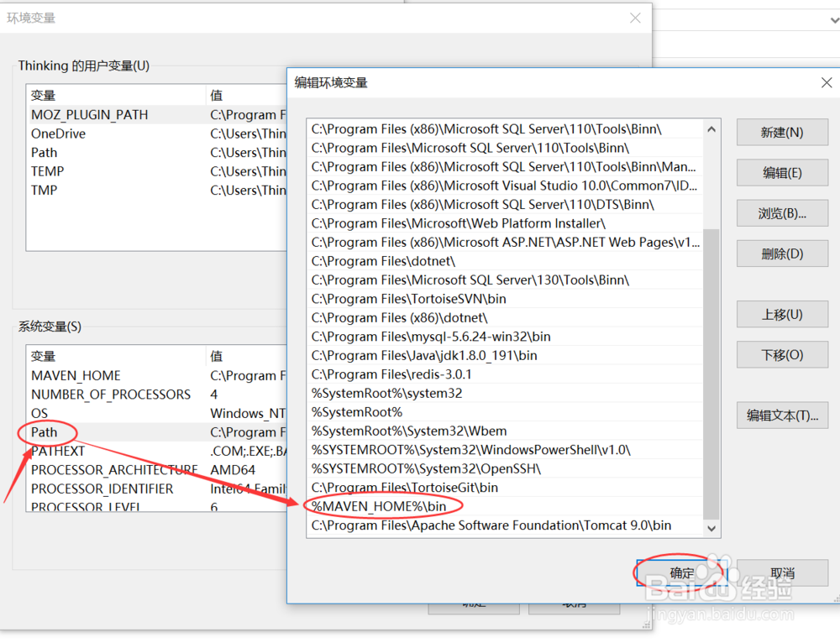840x643 pixels.
Task: Select OneDrive user variable row
Action: click(x=156, y=133)
